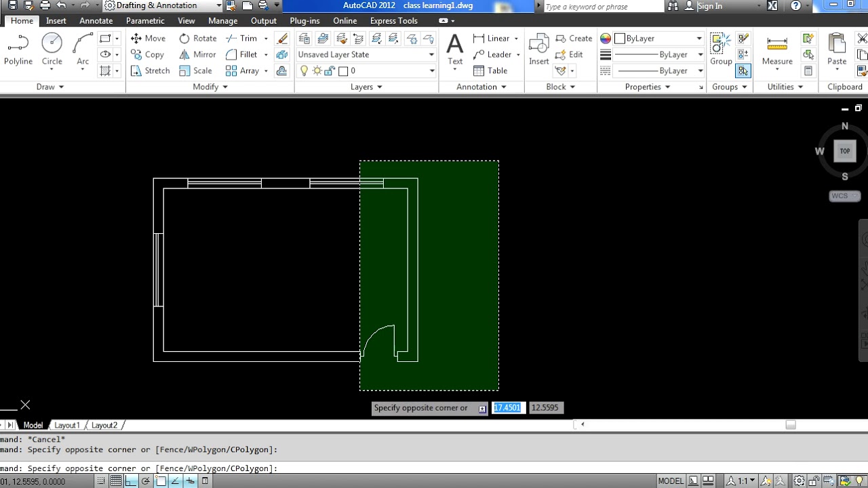868x488 pixels.
Task: Open the layer 0 dropdown list
Action: [x=366, y=70]
